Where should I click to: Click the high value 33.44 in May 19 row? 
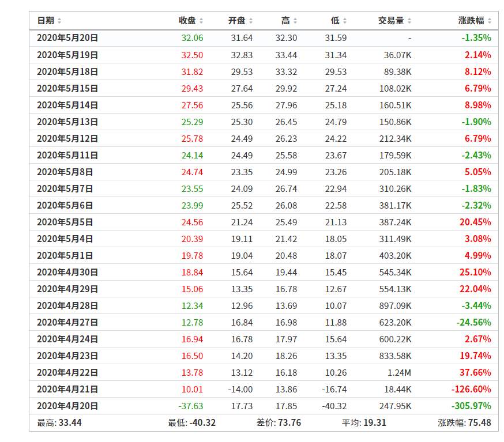[286, 55]
